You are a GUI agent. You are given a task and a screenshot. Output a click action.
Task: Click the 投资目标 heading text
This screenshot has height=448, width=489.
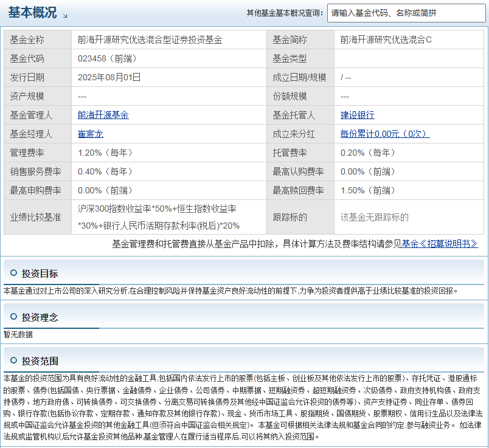click(x=40, y=274)
